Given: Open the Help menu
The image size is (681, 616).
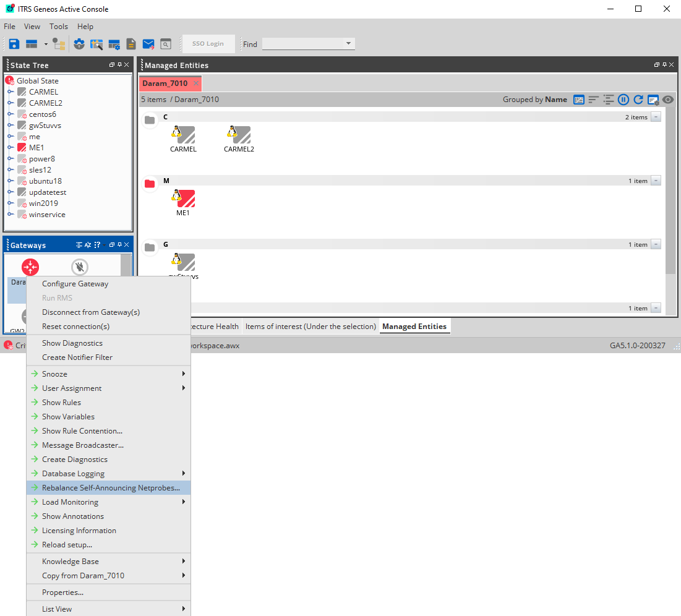Looking at the screenshot, I should point(85,27).
